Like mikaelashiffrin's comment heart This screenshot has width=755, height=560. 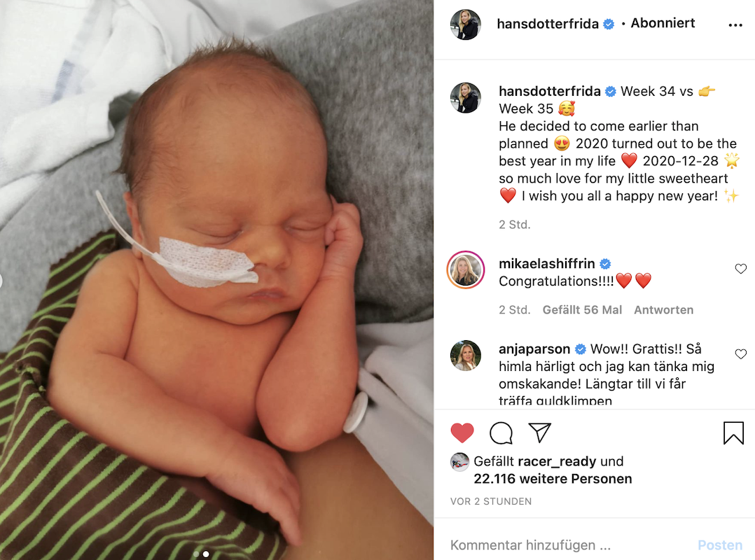pyautogui.click(x=741, y=269)
